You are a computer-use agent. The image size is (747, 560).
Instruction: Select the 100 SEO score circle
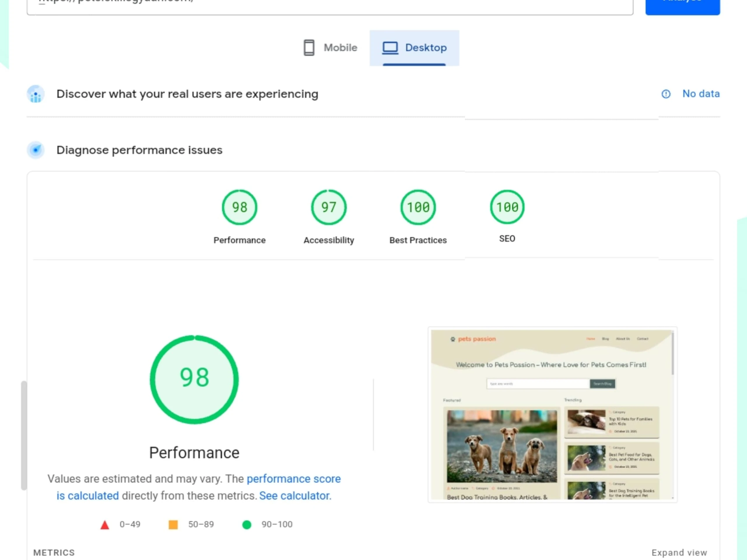click(x=507, y=207)
